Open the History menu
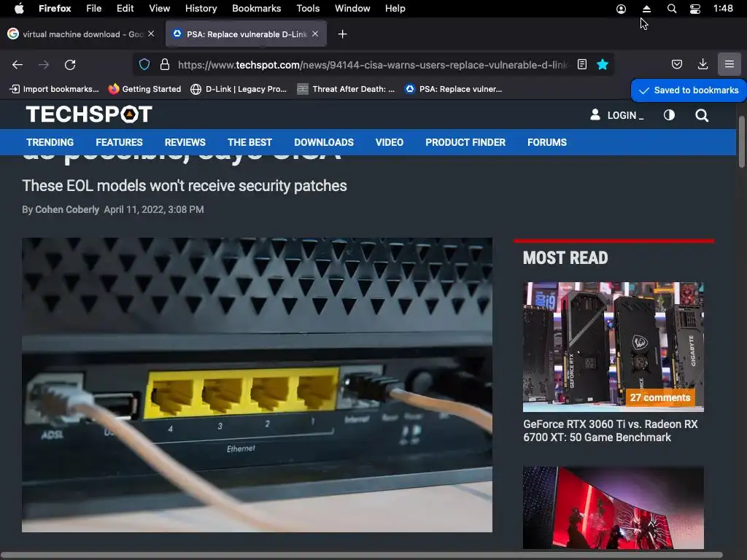 pos(201,9)
